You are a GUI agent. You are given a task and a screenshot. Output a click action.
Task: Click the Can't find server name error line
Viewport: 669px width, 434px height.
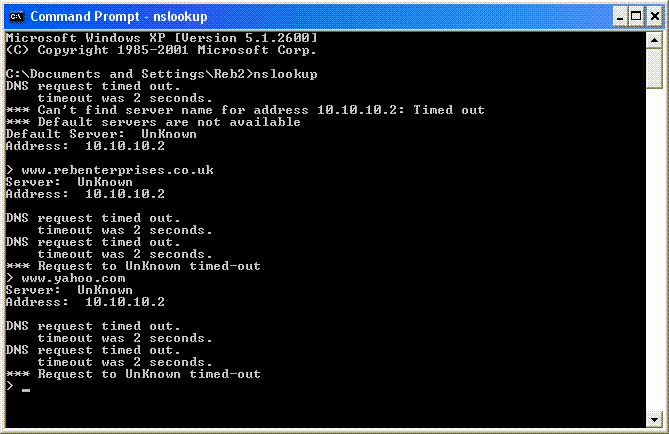245,110
